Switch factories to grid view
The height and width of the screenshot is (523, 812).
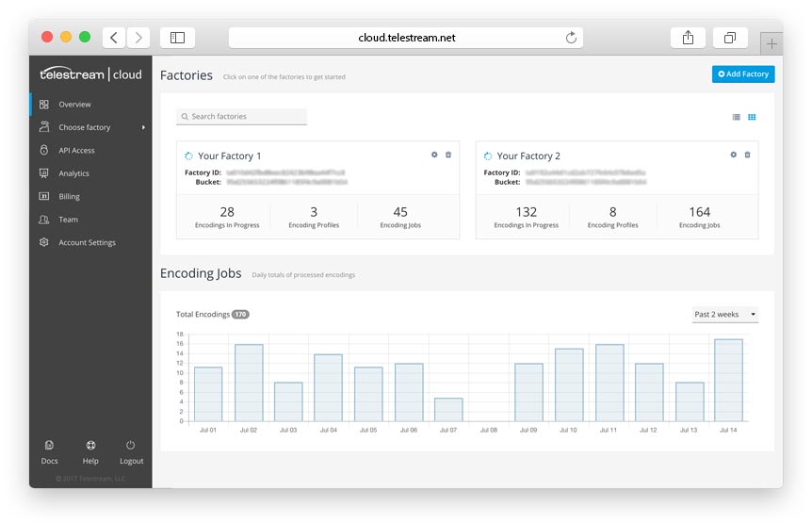752,117
